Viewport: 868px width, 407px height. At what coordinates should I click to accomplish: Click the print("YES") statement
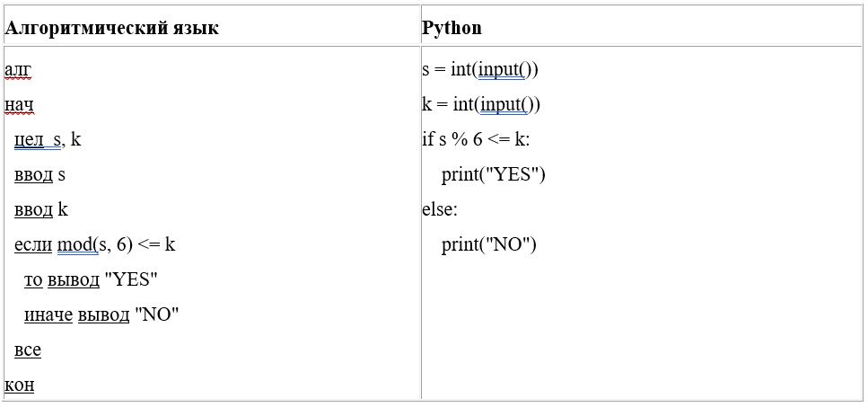pos(494,175)
